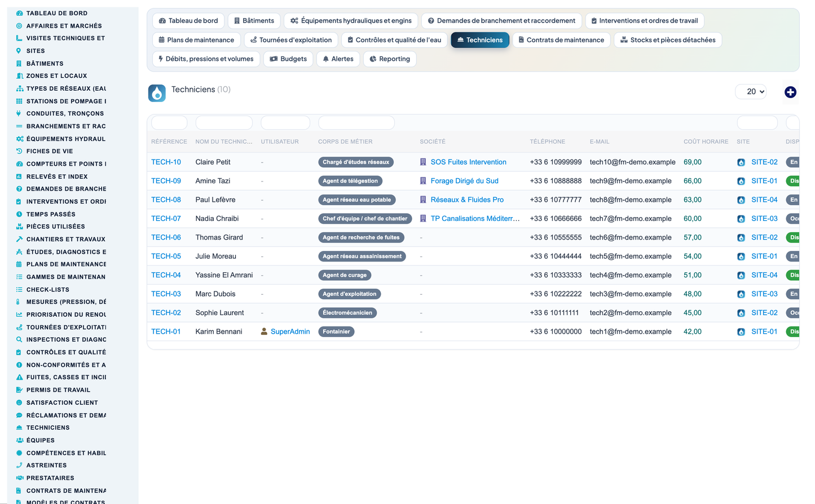Click the Chantiers et travaux sidebar icon

pos(19,239)
